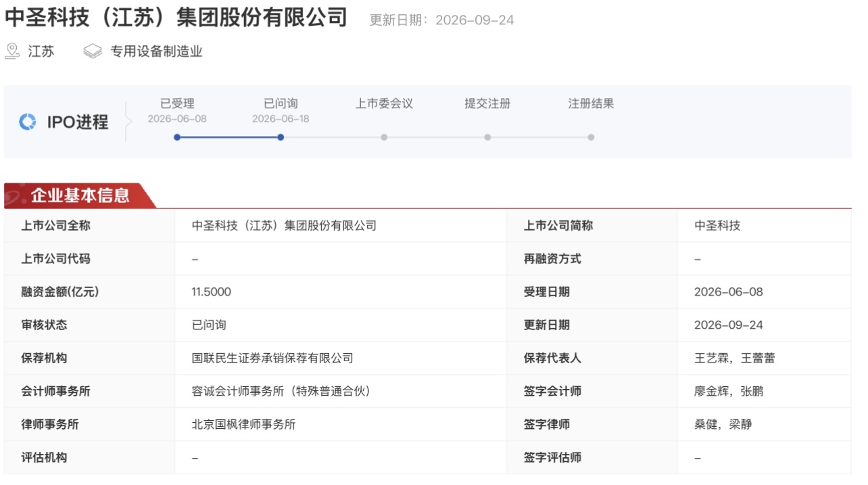Select the 已受理 progress step dot
Screen dimensions: 868x485
pos(177,137)
